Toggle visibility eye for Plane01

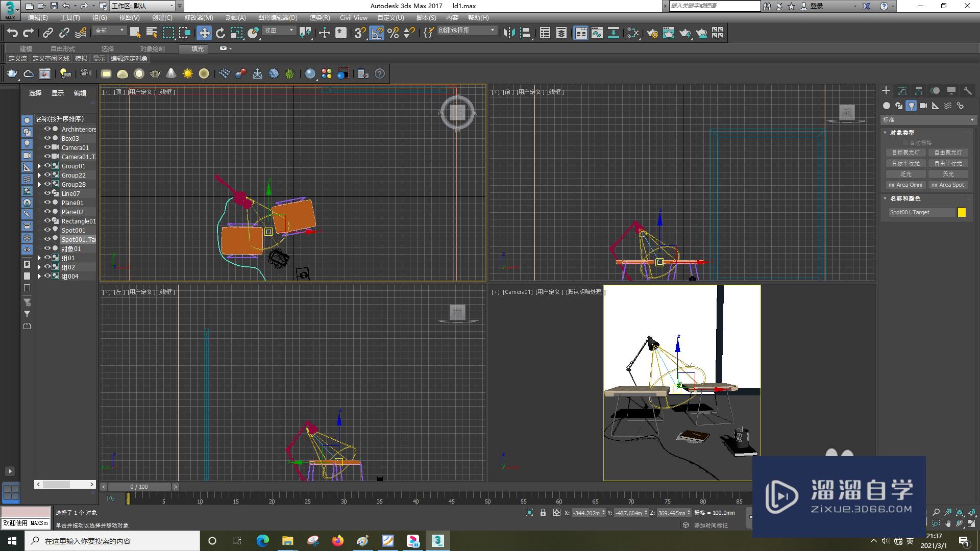point(47,203)
